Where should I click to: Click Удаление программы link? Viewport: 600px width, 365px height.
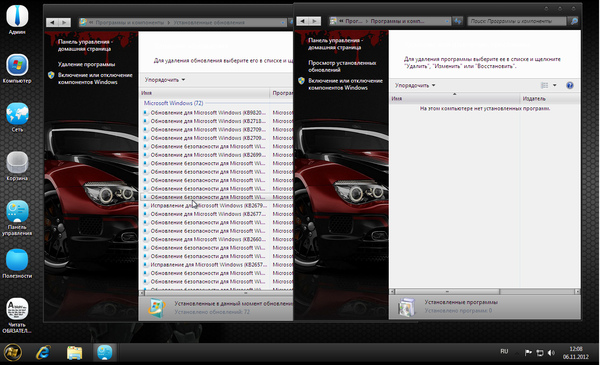pyautogui.click(x=86, y=64)
